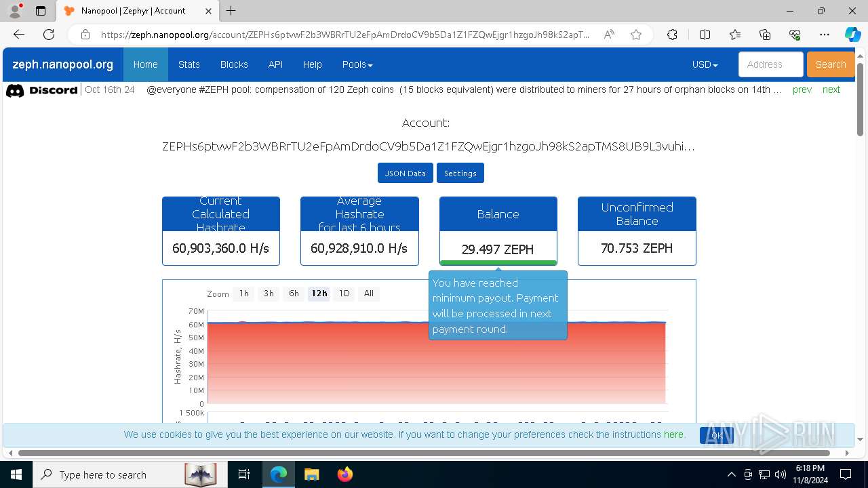Open the Help page
This screenshot has height=488, width=868.
point(312,64)
